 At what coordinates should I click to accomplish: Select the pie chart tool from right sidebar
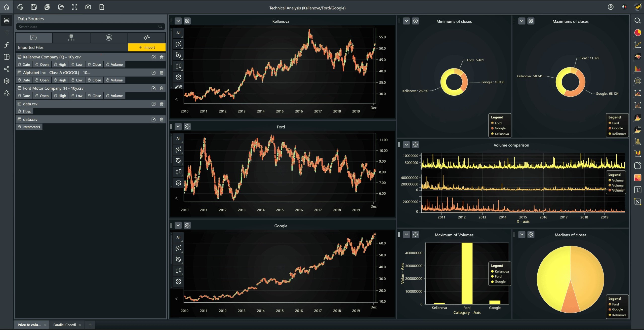pyautogui.click(x=638, y=32)
